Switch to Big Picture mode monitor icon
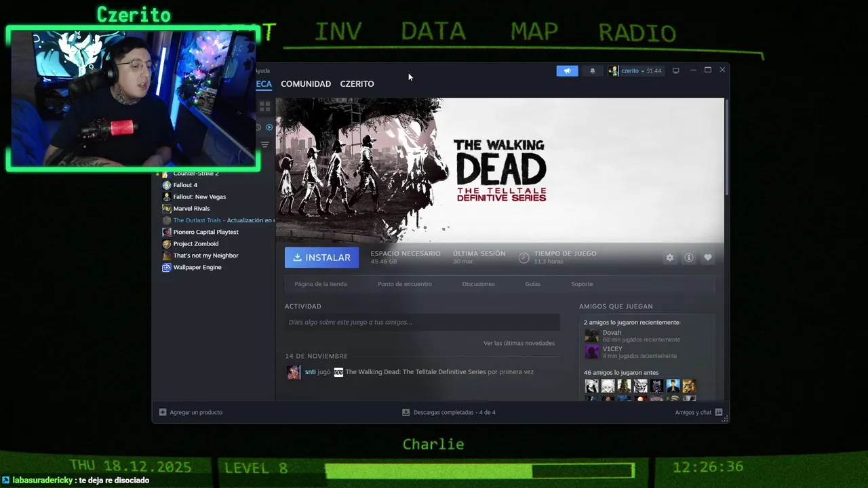The width and height of the screenshot is (868, 488). (x=675, y=70)
